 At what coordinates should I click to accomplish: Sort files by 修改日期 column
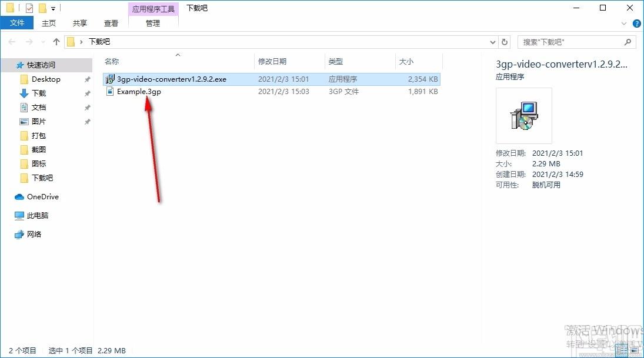click(272, 62)
